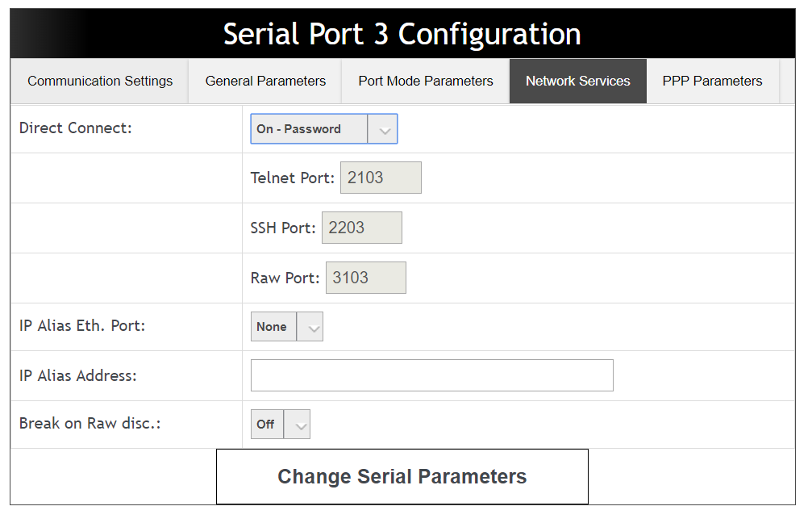Click the Serial Port 3 Configuration title
The height and width of the screenshot is (523, 812).
point(402,34)
